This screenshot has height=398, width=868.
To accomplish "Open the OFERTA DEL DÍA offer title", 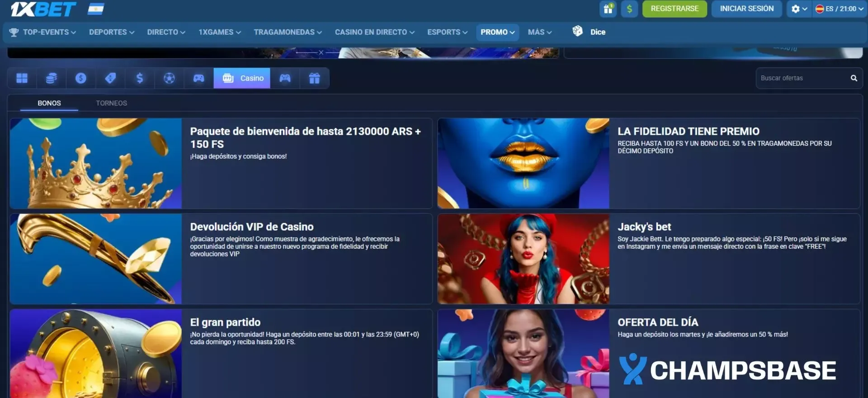I will tap(658, 322).
